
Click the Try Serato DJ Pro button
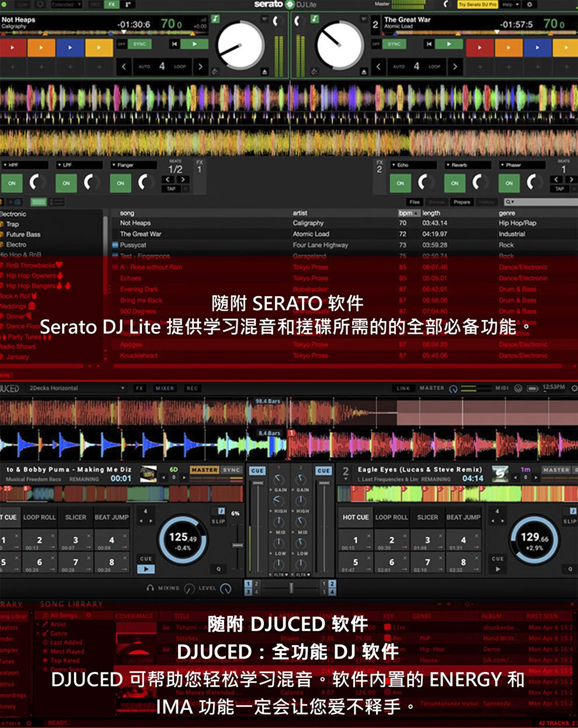click(478, 4)
